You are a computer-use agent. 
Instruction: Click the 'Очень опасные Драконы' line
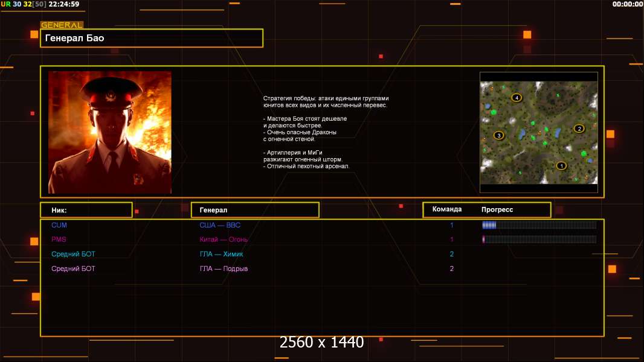tap(300, 132)
